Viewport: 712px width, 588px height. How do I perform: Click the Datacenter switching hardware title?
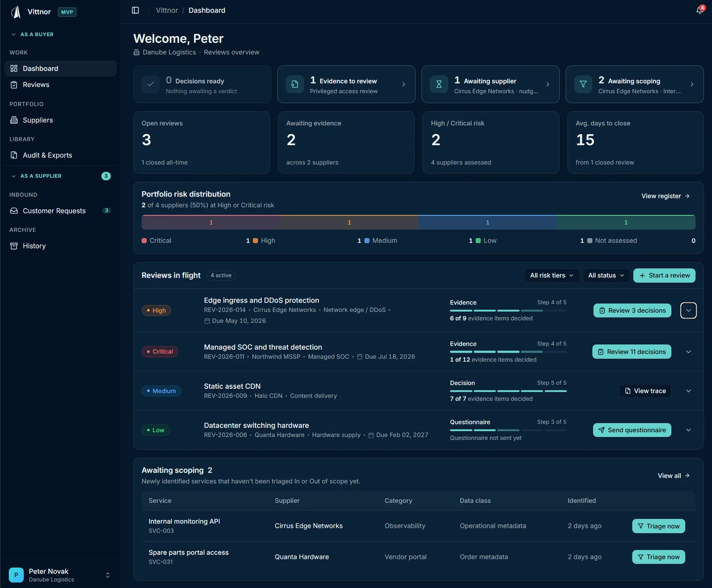[256, 426]
